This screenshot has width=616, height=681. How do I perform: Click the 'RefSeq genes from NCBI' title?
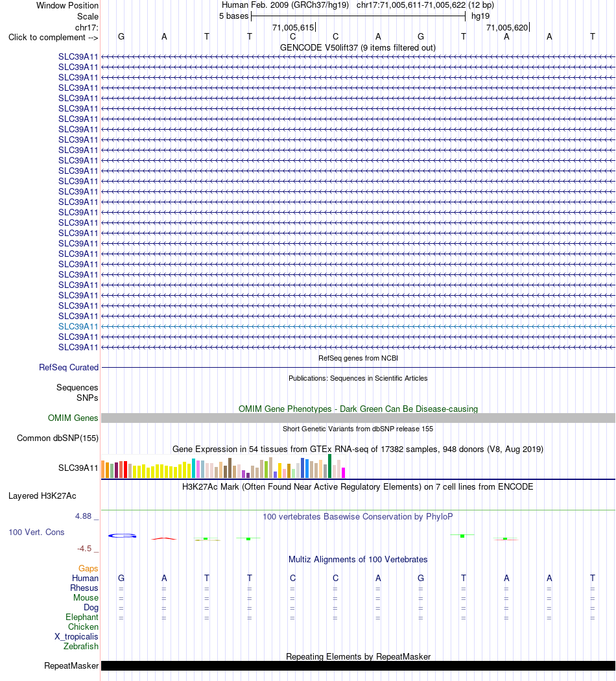pyautogui.click(x=358, y=358)
